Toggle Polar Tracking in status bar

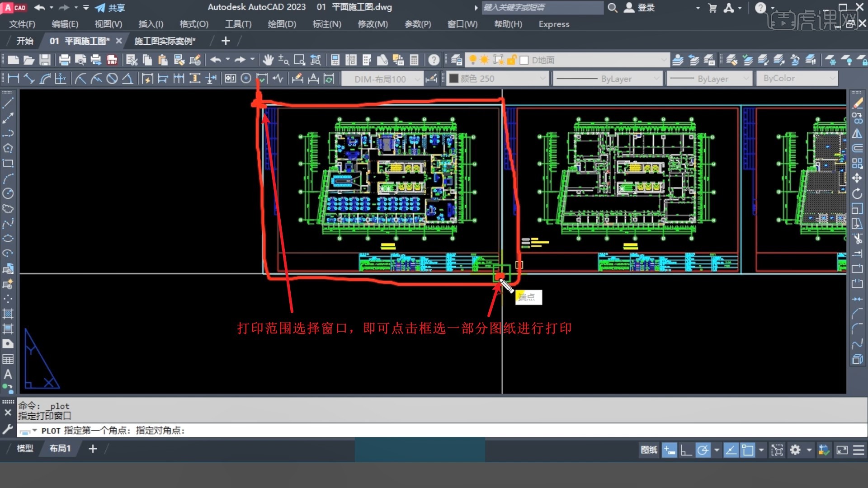[703, 450]
